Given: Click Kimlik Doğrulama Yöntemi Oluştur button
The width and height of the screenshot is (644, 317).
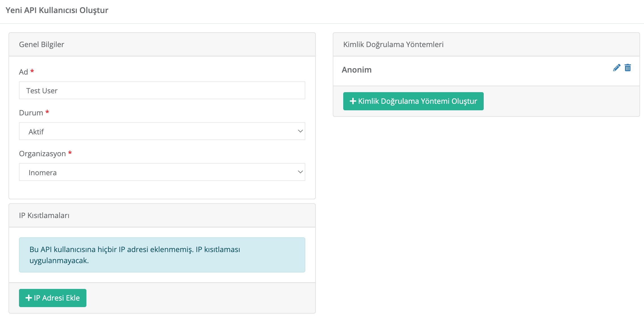Looking at the screenshot, I should 413,101.
